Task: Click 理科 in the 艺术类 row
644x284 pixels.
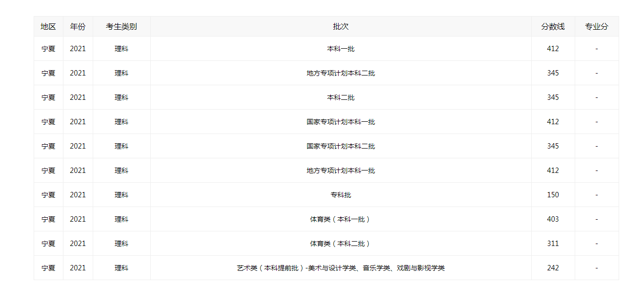Action: pos(121,268)
